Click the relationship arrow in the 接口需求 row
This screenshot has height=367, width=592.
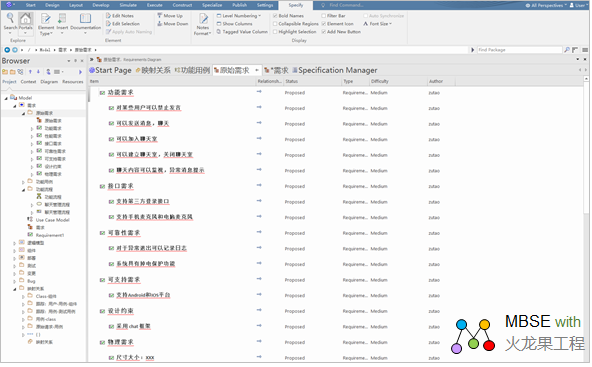coord(259,185)
